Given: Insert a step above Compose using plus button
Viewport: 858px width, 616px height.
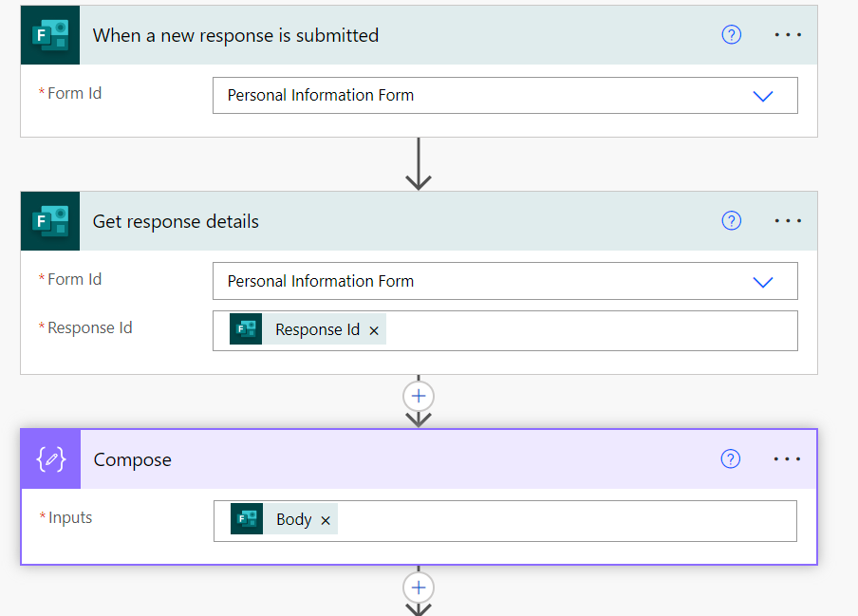Looking at the screenshot, I should [419, 396].
